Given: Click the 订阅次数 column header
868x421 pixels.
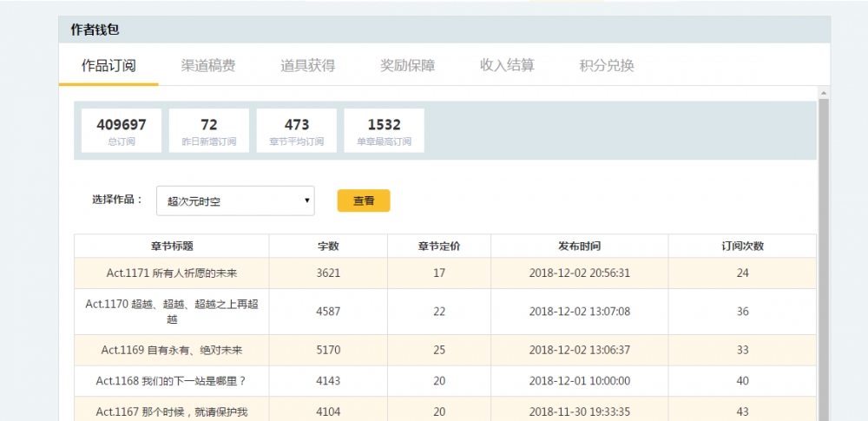Looking at the screenshot, I should coord(742,247).
